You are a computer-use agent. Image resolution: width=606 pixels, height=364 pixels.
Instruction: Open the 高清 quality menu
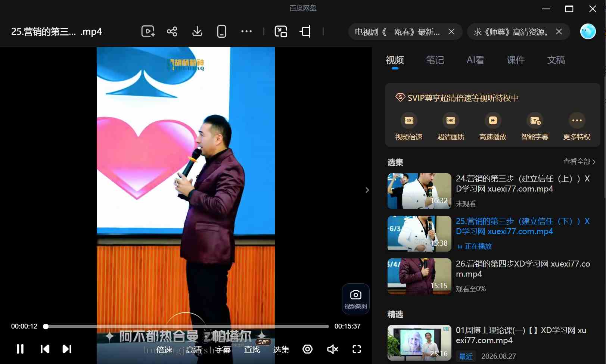pyautogui.click(x=194, y=349)
